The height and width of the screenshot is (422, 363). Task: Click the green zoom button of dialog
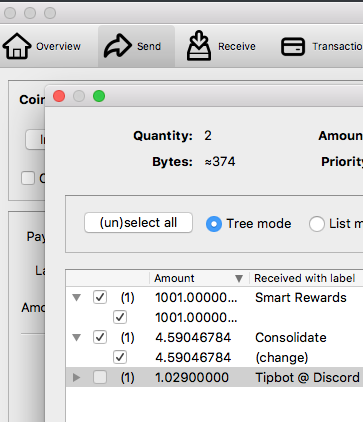99,96
